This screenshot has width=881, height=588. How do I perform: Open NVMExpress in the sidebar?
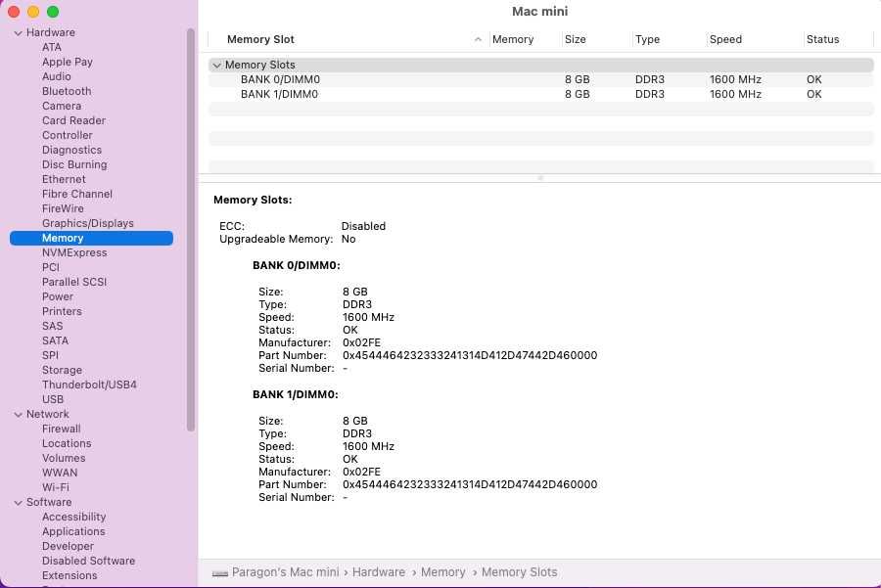(74, 252)
